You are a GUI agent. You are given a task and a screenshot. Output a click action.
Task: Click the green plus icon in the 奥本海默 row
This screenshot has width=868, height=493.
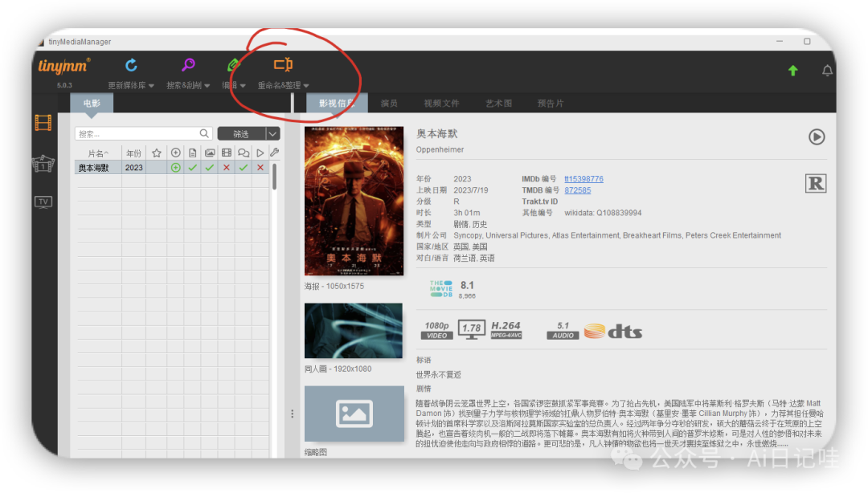tap(175, 168)
